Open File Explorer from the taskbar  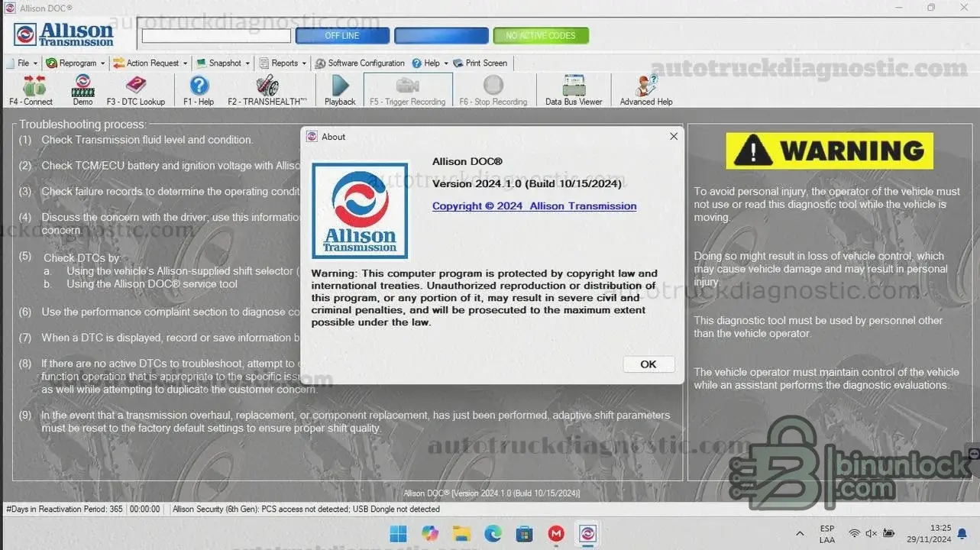click(461, 533)
